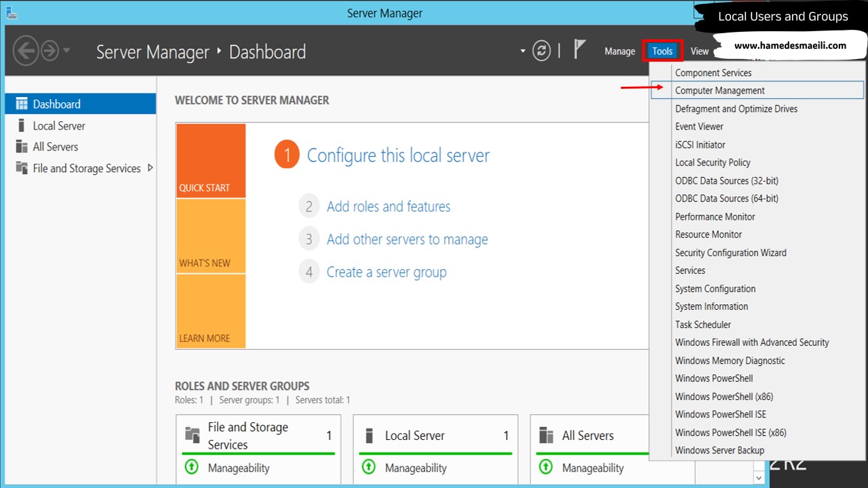
Task: Click Add other servers to manage
Action: click(408, 239)
